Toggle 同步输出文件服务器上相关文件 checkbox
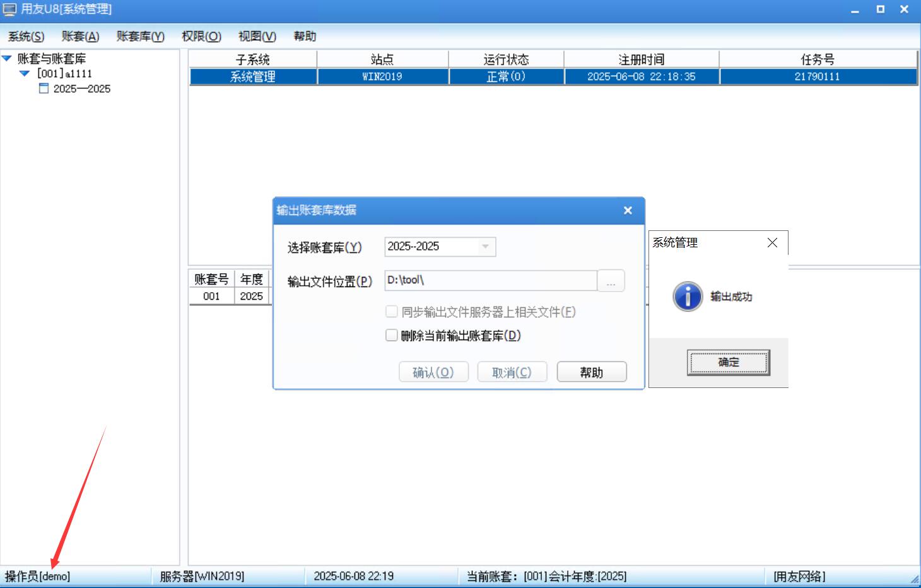The width and height of the screenshot is (921, 588). [392, 312]
